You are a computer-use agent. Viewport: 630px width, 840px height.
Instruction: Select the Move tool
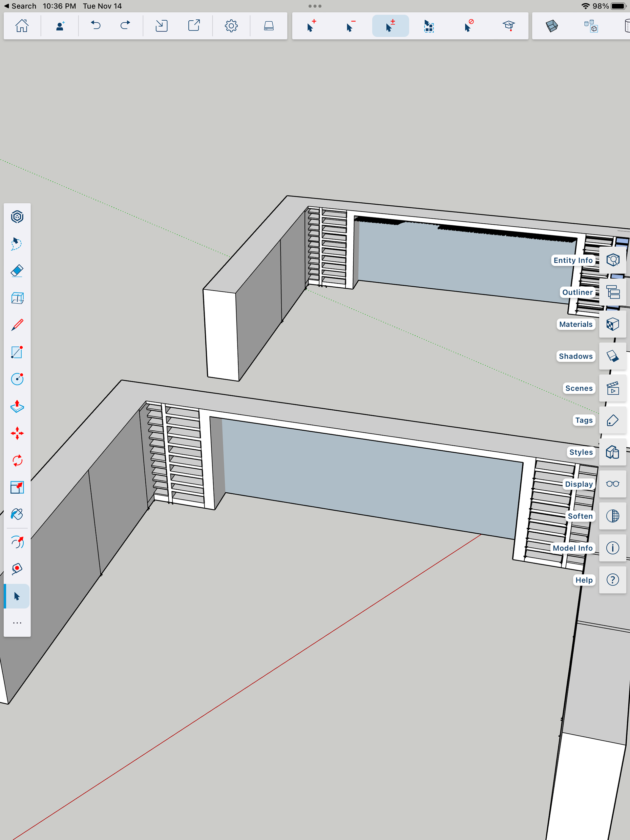17,433
